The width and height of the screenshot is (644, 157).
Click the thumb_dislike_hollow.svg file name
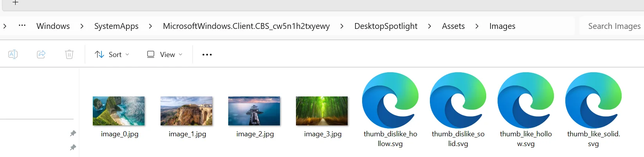[390, 139]
